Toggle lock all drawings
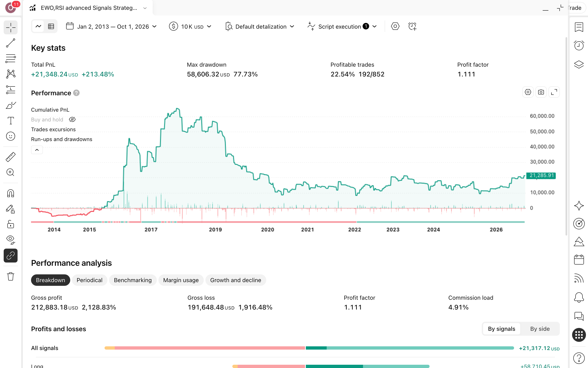This screenshot has height=368, width=588. [11, 224]
